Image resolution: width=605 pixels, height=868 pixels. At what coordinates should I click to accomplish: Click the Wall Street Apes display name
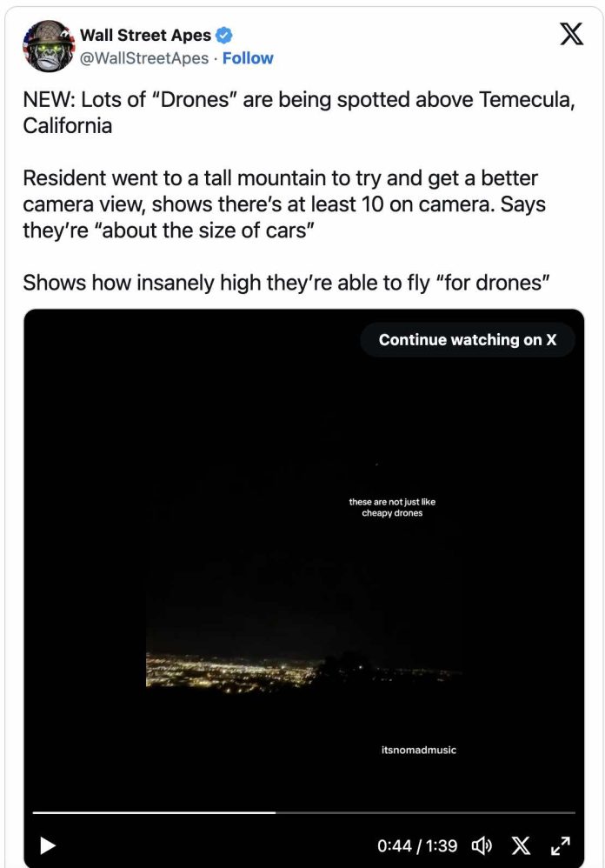145,36
